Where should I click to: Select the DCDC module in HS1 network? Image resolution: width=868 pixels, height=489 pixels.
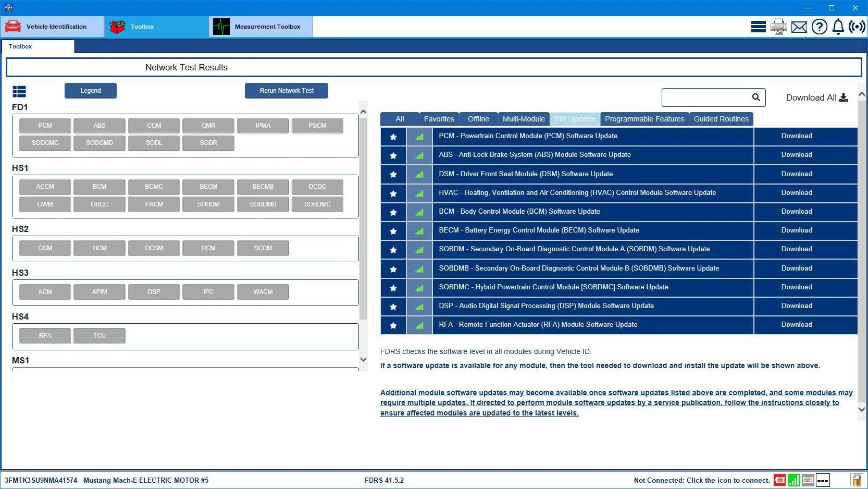pyautogui.click(x=317, y=187)
